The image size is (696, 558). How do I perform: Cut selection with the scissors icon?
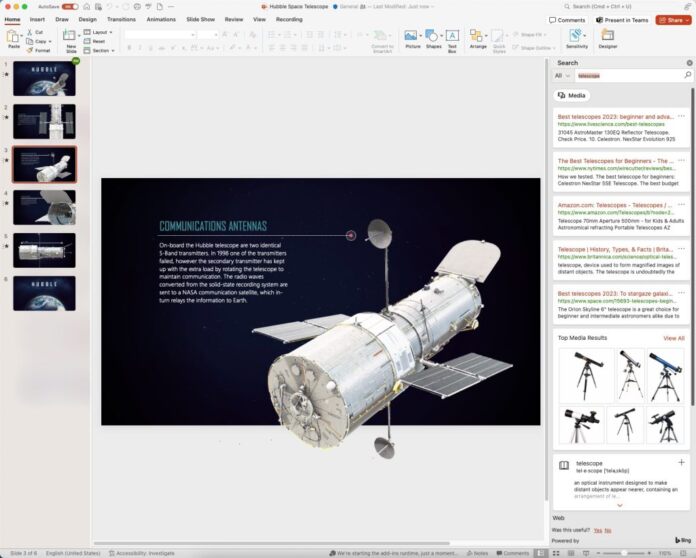[30, 32]
